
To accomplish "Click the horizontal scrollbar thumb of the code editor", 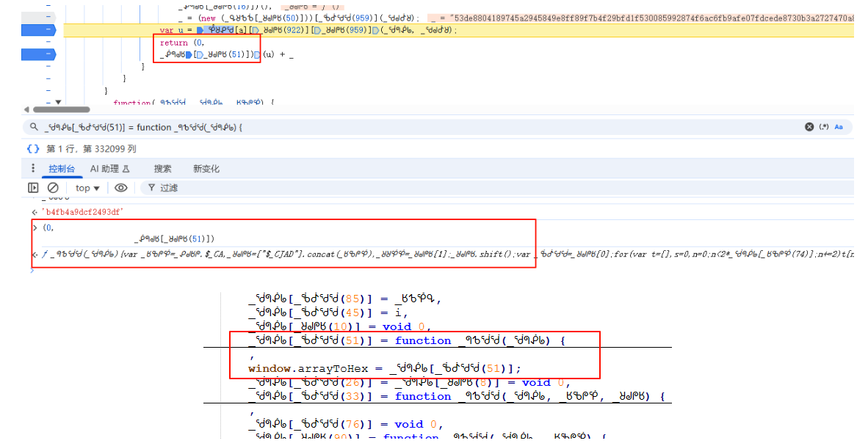I will coord(62,109).
